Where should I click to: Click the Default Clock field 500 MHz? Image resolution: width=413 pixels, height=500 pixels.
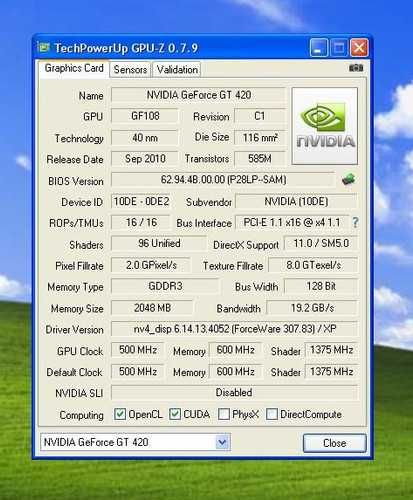(x=138, y=371)
